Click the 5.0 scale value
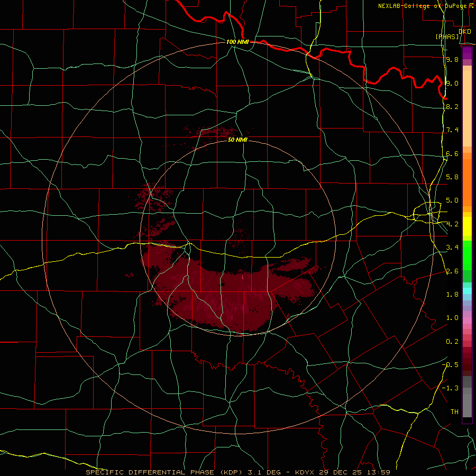This screenshot has width=476, height=476. [452, 200]
